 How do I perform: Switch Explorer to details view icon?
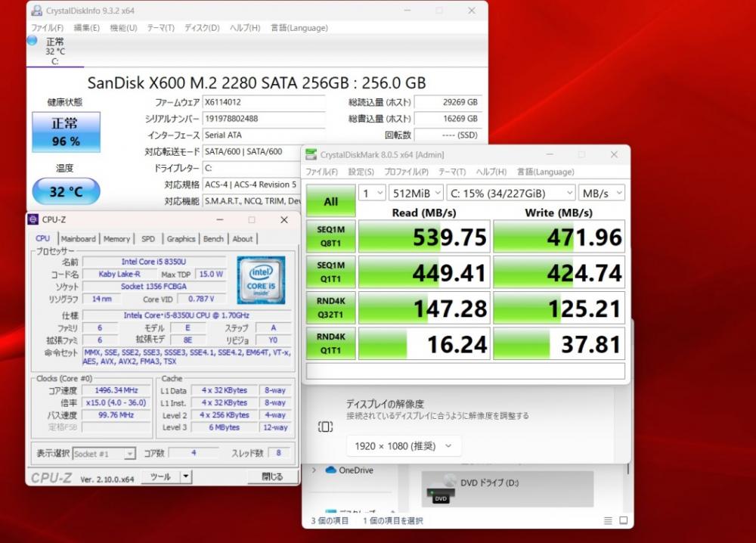[x=608, y=521]
